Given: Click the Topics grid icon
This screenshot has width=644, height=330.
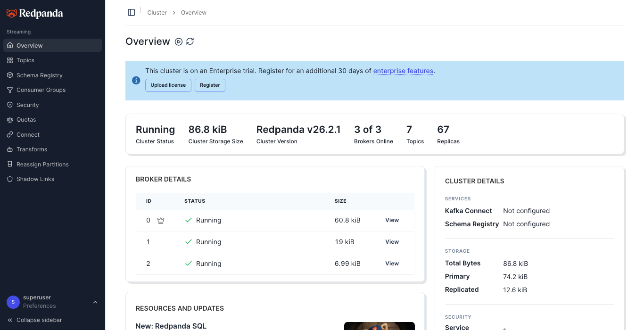Looking at the screenshot, I should tap(10, 60).
